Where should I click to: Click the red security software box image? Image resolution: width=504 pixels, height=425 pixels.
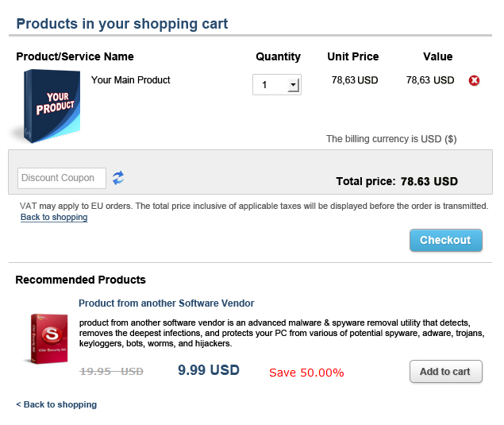click(x=48, y=340)
